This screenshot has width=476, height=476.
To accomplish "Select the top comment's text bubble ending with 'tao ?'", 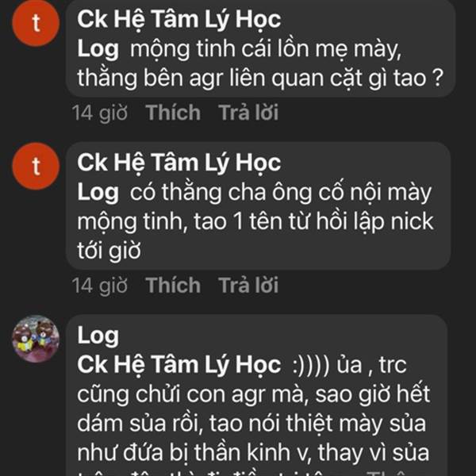I will click(260, 48).
